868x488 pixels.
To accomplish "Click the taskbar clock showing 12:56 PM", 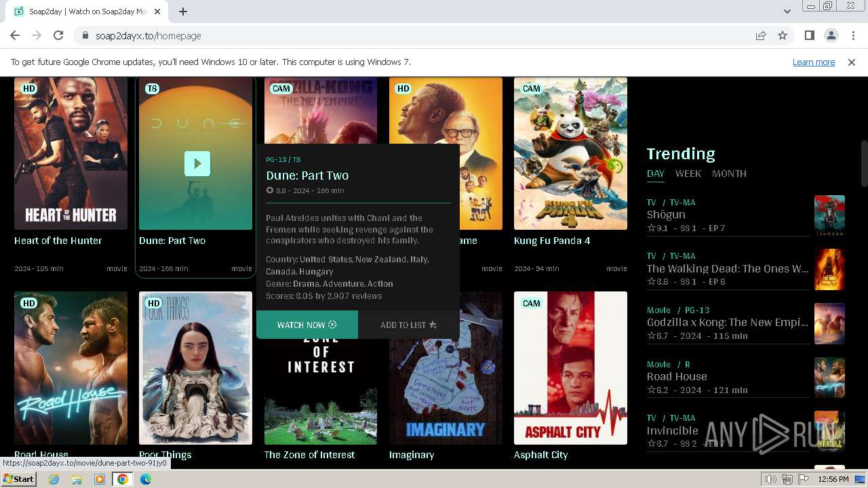I will coord(833,479).
